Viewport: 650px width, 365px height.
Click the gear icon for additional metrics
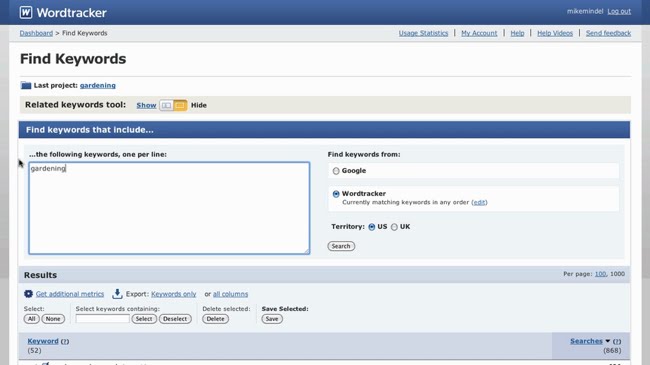tap(28, 294)
